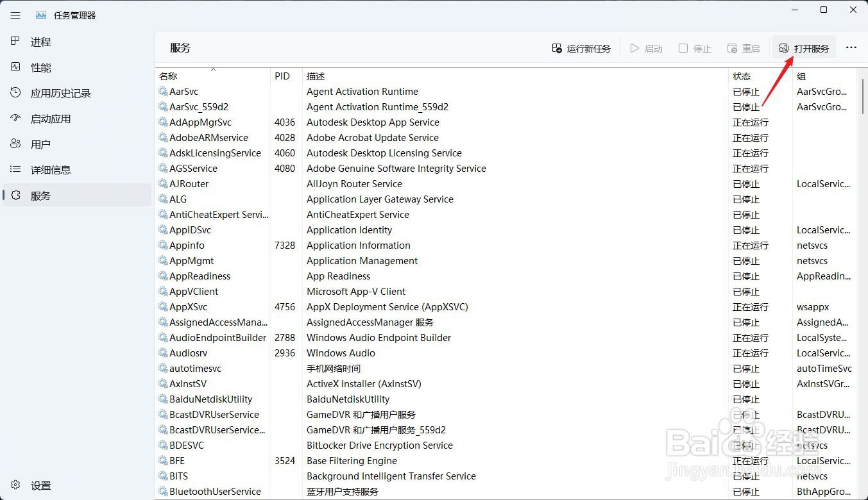Click PID value 7328
Screen dimensions: 868x500
pos(285,246)
